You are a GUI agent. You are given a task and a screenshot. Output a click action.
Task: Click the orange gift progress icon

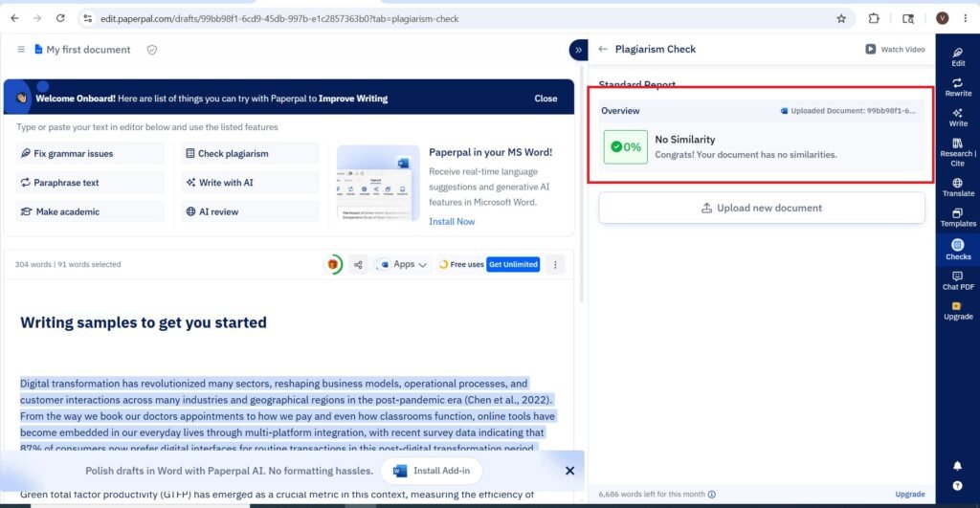pyautogui.click(x=333, y=264)
